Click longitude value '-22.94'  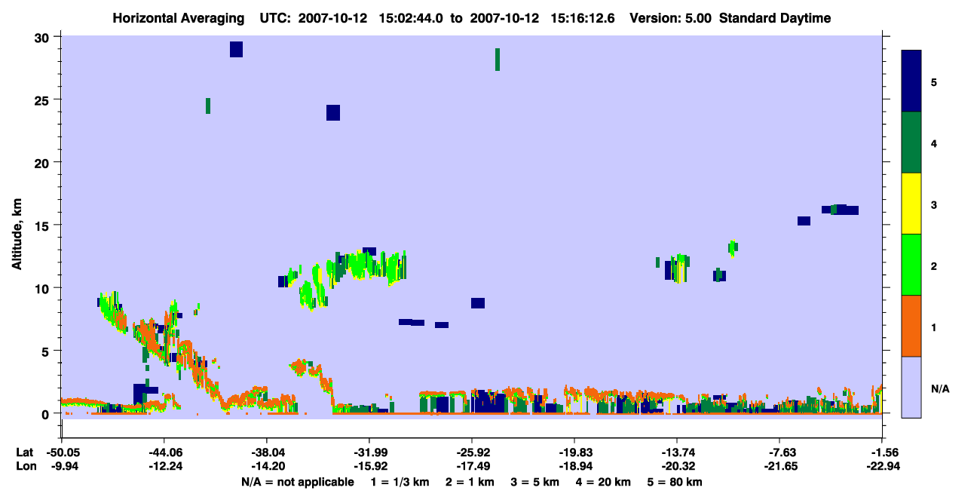tap(883, 466)
